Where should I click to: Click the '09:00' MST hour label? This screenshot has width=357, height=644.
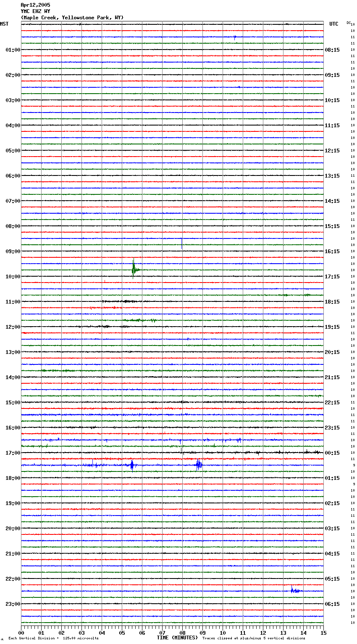[x=13, y=251]
